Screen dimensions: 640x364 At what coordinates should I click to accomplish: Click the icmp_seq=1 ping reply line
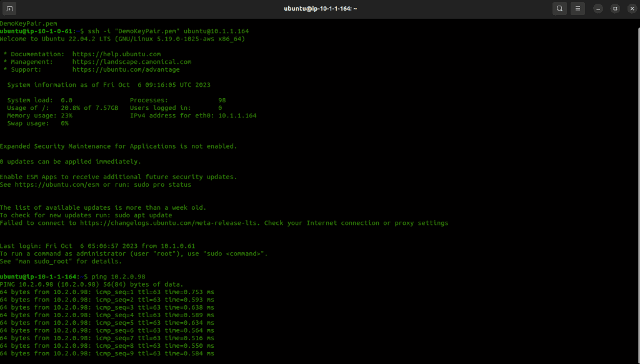[x=106, y=292]
